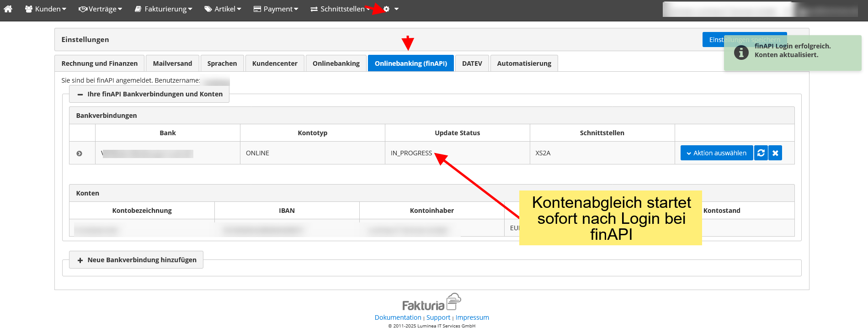
Task: Delete the bank connection with X icon
Action: pos(775,153)
